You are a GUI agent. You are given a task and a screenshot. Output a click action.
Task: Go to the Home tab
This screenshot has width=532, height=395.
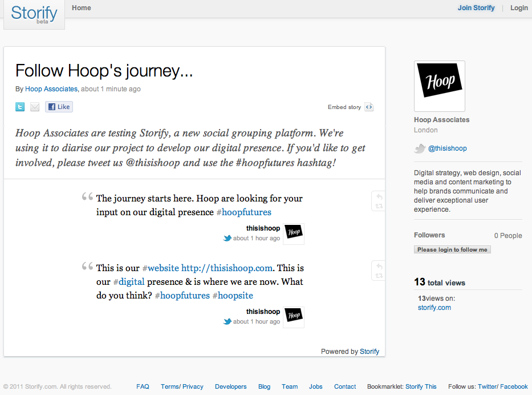click(82, 8)
